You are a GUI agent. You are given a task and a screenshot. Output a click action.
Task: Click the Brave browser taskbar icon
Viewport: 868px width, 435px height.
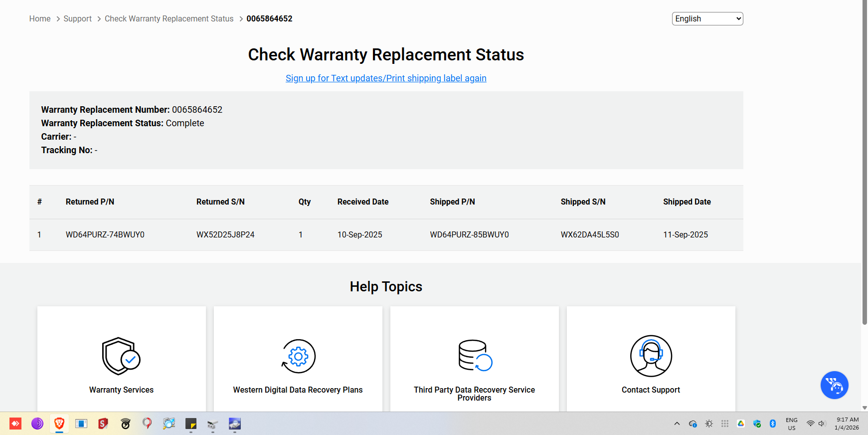point(59,424)
